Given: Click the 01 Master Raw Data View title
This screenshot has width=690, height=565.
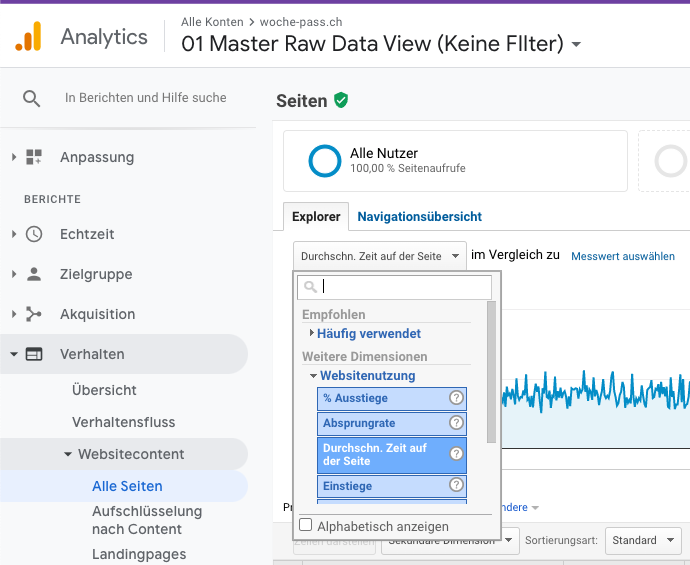Looking at the screenshot, I should point(372,44).
